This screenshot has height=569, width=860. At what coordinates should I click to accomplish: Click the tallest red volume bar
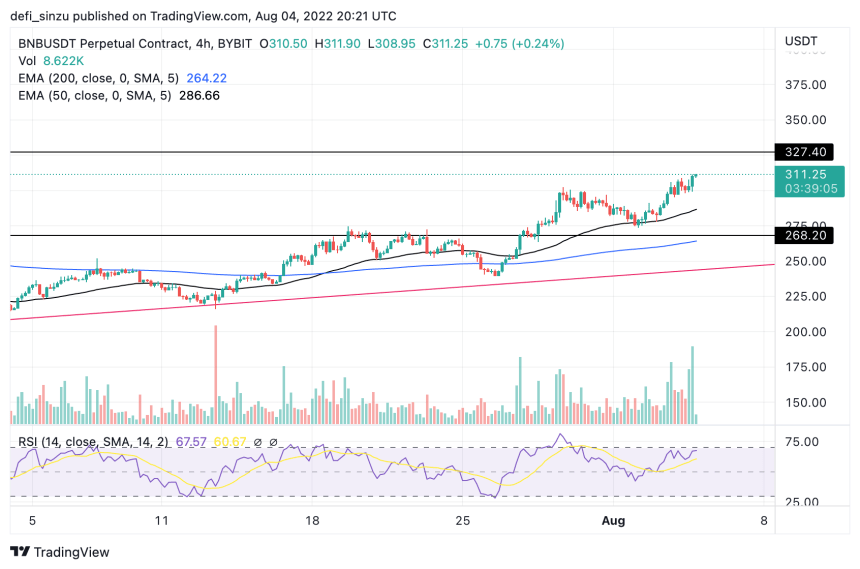pyautogui.click(x=216, y=374)
